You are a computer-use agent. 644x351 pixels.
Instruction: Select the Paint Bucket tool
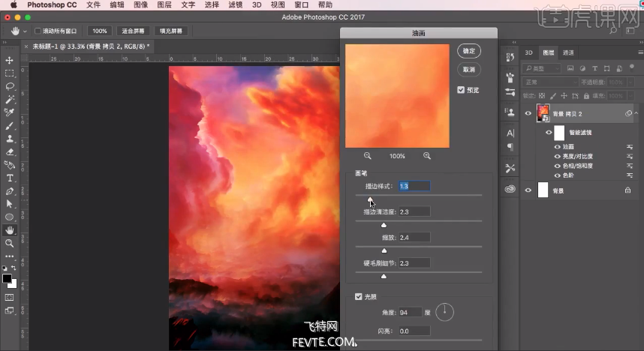(x=10, y=165)
